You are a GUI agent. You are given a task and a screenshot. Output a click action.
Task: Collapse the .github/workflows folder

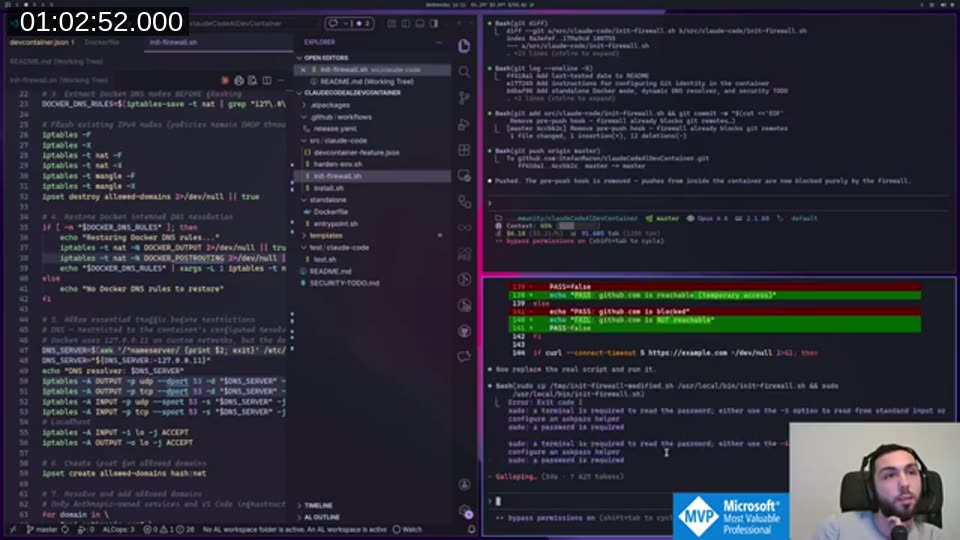point(341,117)
